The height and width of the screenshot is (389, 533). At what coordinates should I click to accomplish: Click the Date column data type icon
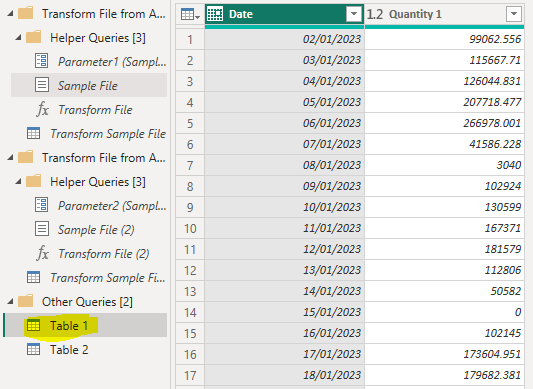[215, 14]
